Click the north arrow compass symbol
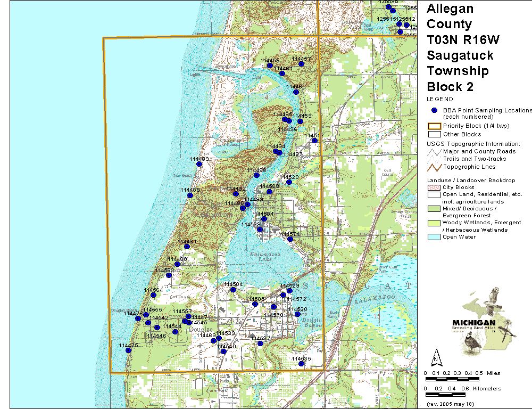The width and height of the screenshot is (532, 409). coord(436,357)
